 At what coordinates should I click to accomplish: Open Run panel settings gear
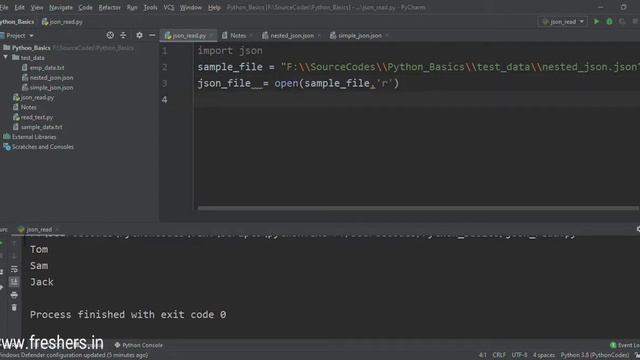(638, 229)
